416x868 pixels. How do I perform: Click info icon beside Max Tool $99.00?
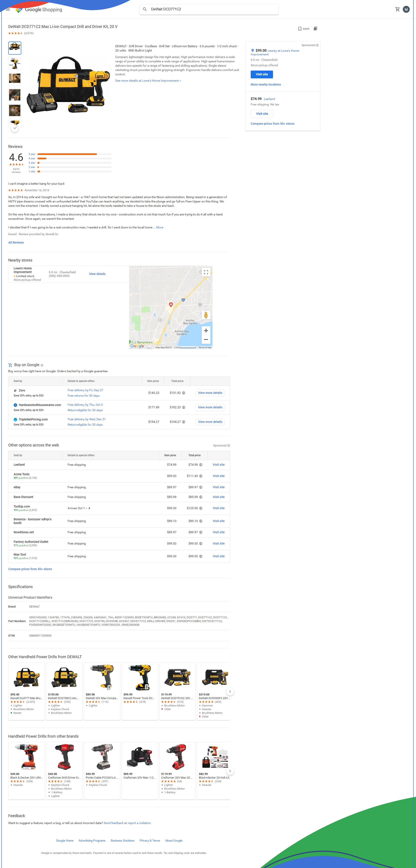click(201, 556)
